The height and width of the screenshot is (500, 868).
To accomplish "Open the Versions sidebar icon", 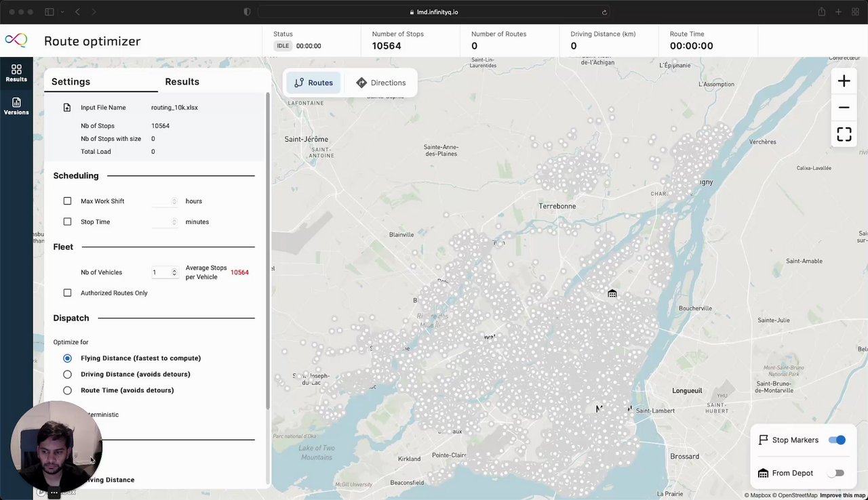I will pos(16,106).
